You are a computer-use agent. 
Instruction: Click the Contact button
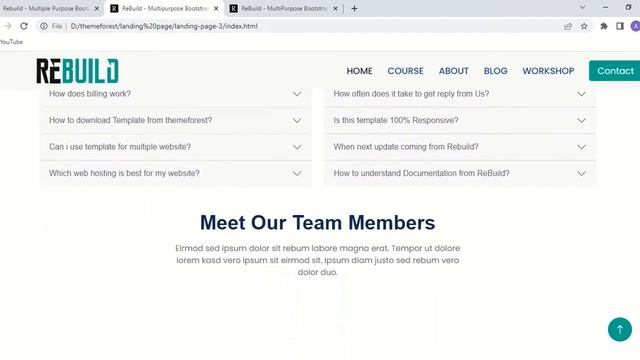tap(615, 71)
